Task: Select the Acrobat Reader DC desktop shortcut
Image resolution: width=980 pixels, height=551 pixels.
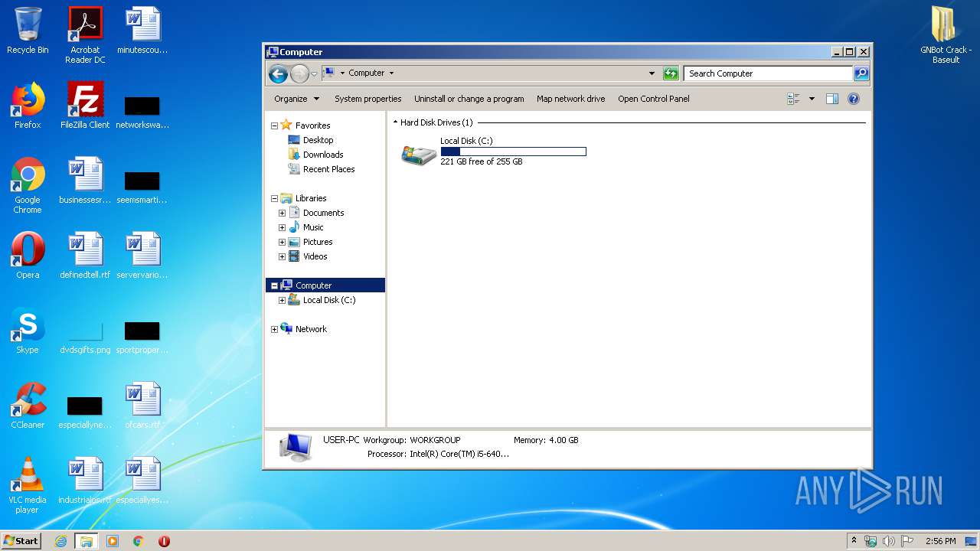Action: (85, 34)
